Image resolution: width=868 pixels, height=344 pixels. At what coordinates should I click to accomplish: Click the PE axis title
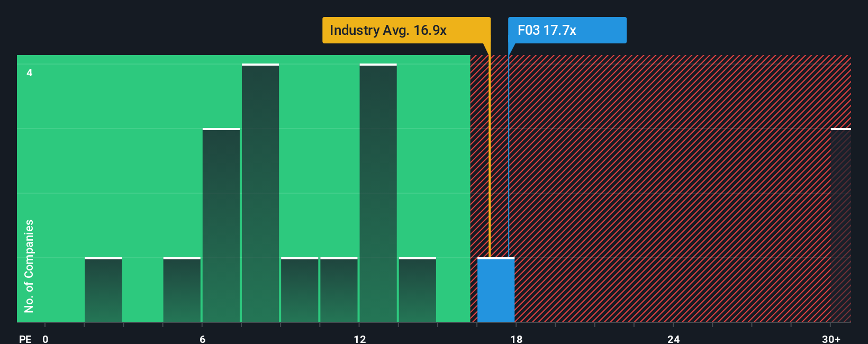25,339
